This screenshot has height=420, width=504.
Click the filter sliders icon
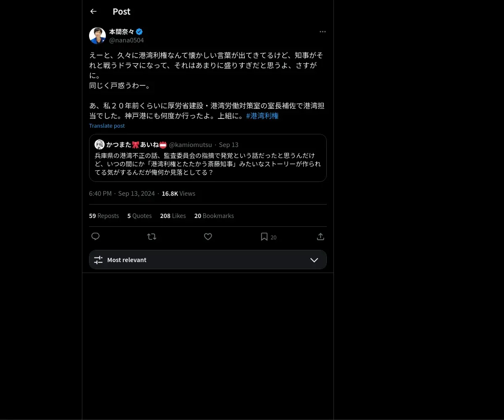(x=98, y=260)
